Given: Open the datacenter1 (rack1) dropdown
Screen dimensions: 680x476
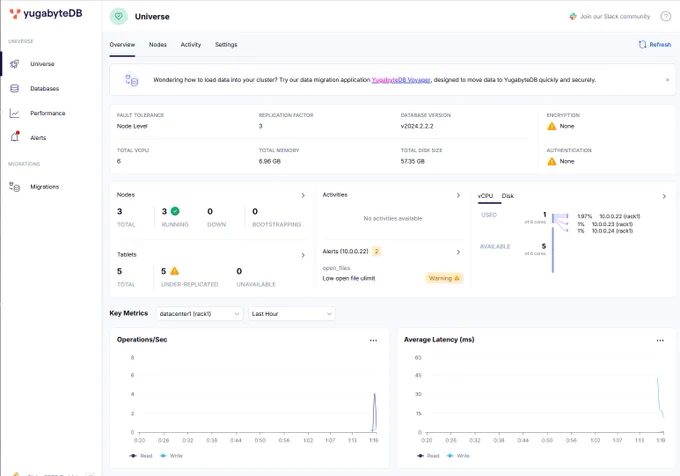Looking at the screenshot, I should click(x=199, y=313).
